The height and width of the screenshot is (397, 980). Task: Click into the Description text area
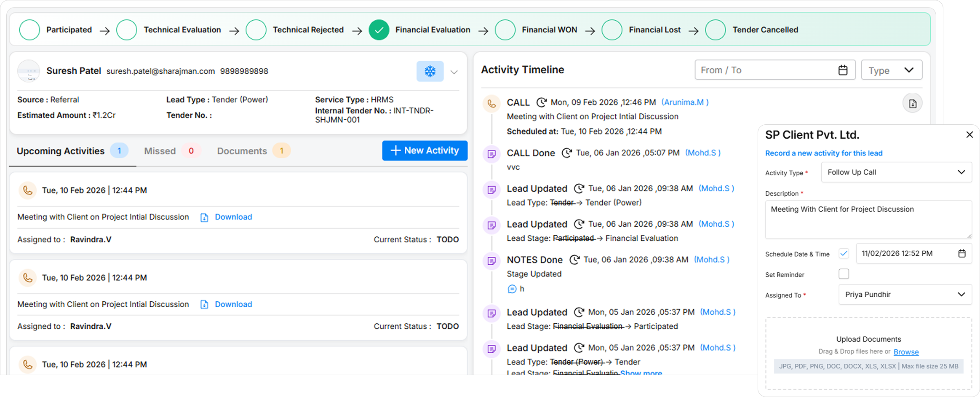click(x=868, y=219)
